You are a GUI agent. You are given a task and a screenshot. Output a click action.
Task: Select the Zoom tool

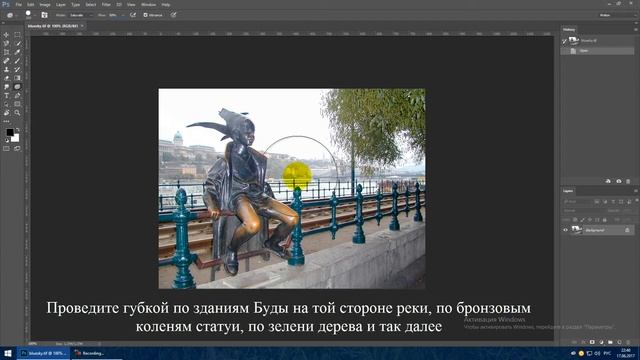pyautogui.click(x=17, y=113)
